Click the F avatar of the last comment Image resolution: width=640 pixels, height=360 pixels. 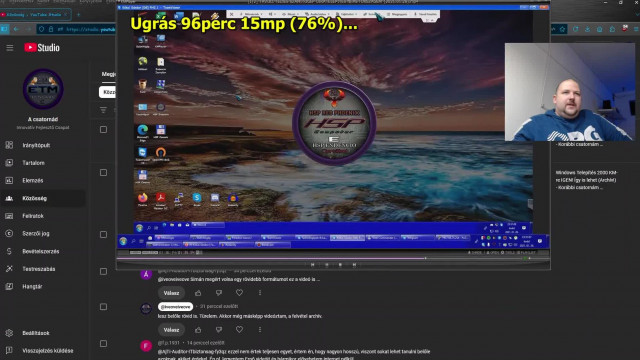pyautogui.click(x=146, y=346)
